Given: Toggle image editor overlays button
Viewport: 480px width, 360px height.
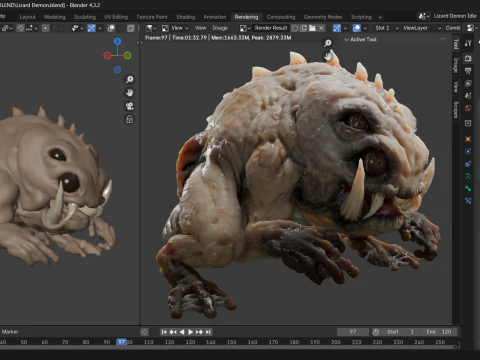Looking at the screenshot, I should coord(357,28).
